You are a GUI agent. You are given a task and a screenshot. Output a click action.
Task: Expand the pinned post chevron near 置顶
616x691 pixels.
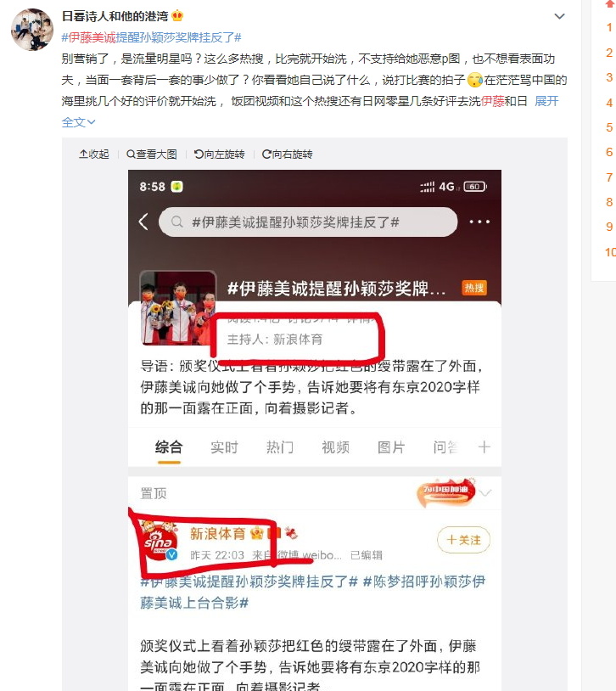(x=485, y=492)
